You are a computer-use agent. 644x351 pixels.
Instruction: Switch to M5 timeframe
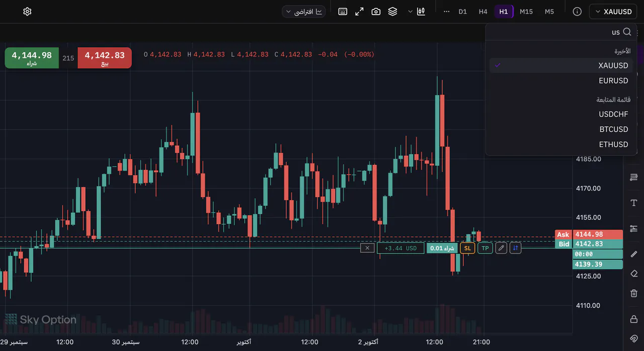tap(549, 12)
